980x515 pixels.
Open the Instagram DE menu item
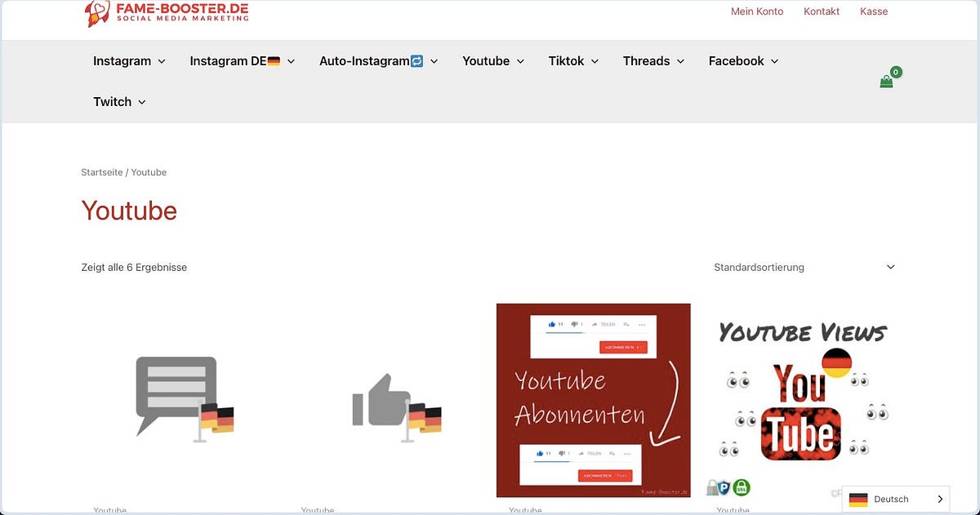coord(234,61)
